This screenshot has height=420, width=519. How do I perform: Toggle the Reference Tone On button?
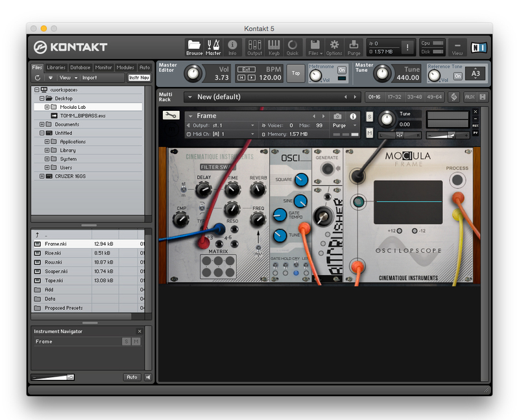click(x=458, y=76)
